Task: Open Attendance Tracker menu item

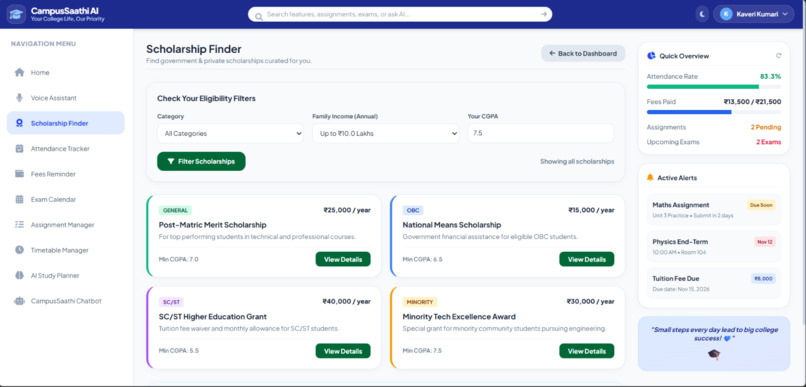Action: [66, 149]
